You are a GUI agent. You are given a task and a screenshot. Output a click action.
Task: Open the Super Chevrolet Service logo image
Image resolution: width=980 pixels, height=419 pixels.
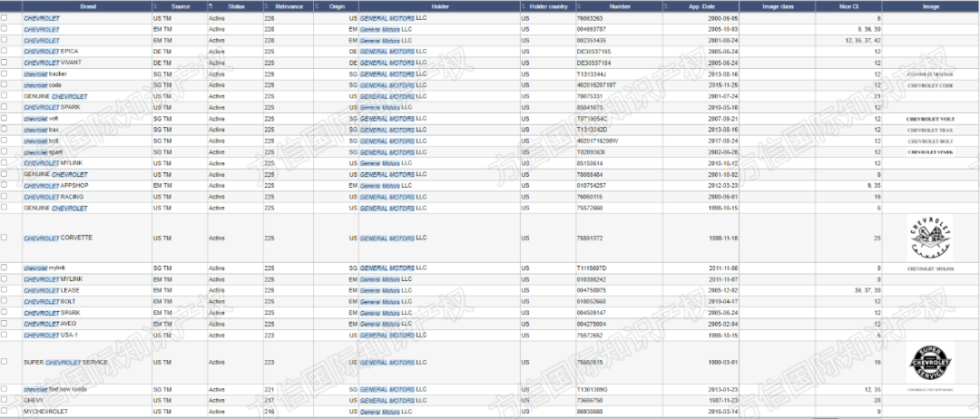(x=930, y=363)
